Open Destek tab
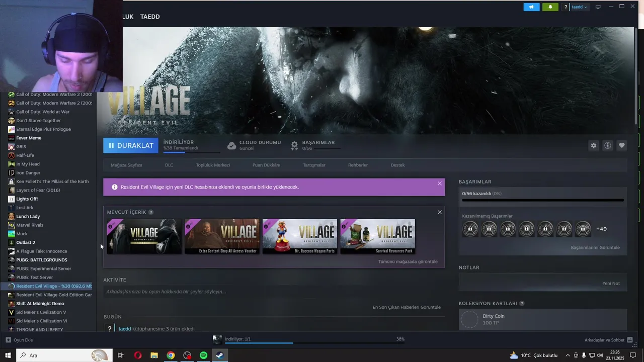The width and height of the screenshot is (644, 362). click(397, 165)
